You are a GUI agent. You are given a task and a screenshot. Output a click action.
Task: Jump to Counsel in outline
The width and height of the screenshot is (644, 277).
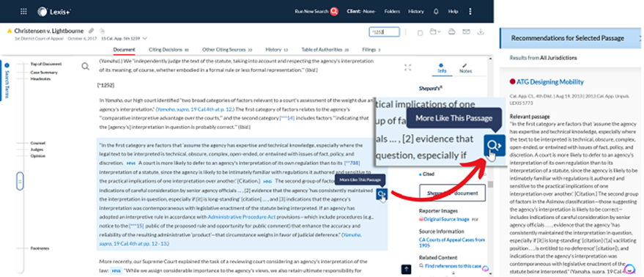pos(38,143)
